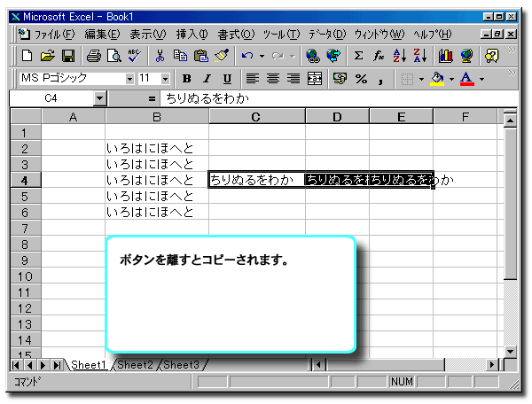Image resolution: width=532 pixels, height=404 pixels.
Task: Toggle Bold formatting
Action: pos(186,79)
